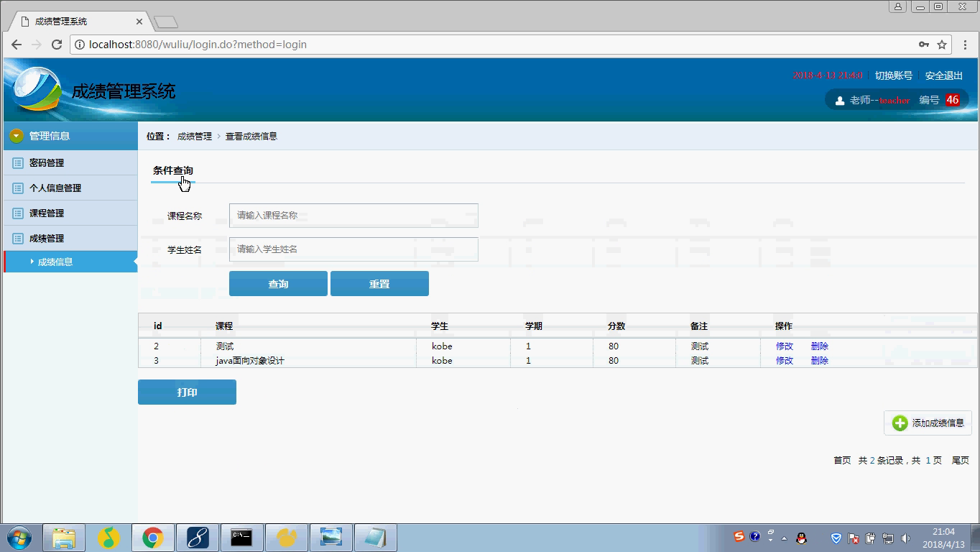
Task: Click the 学生姓名 input field
Action: 353,249
